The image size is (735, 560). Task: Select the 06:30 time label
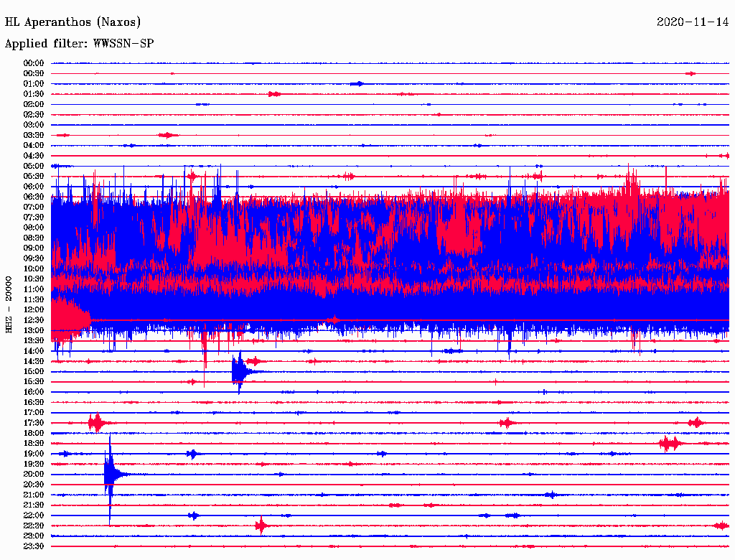pos(34,197)
